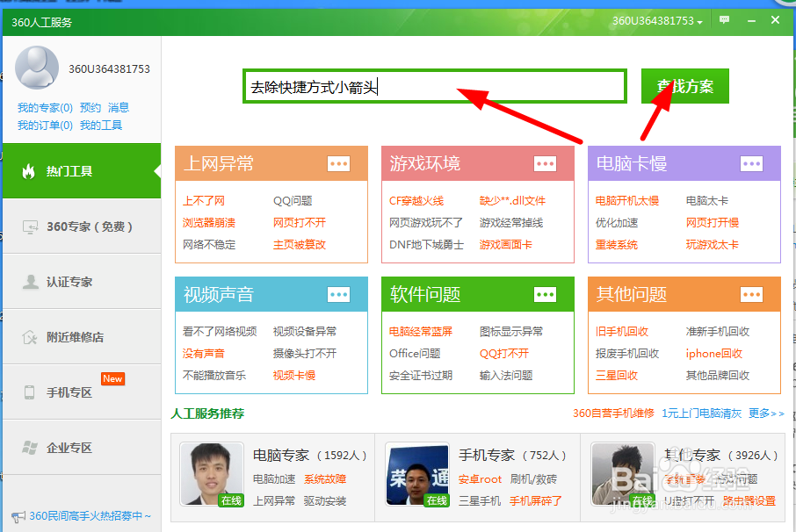The image size is (796, 532).
Task: Open the 重装系统 link
Action: (x=617, y=244)
